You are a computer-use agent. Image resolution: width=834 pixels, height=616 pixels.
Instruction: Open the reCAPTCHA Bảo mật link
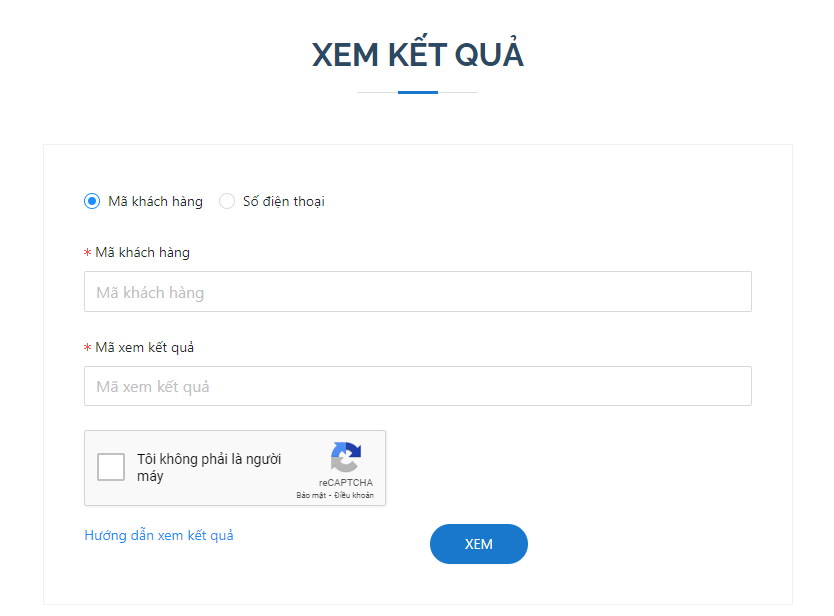[313, 495]
